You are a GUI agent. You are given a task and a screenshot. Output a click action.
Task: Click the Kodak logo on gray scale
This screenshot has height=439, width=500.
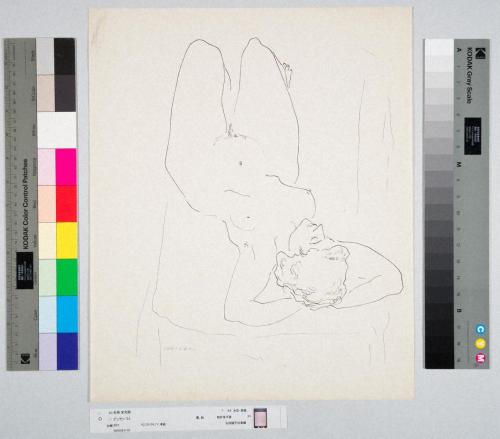tap(480, 54)
